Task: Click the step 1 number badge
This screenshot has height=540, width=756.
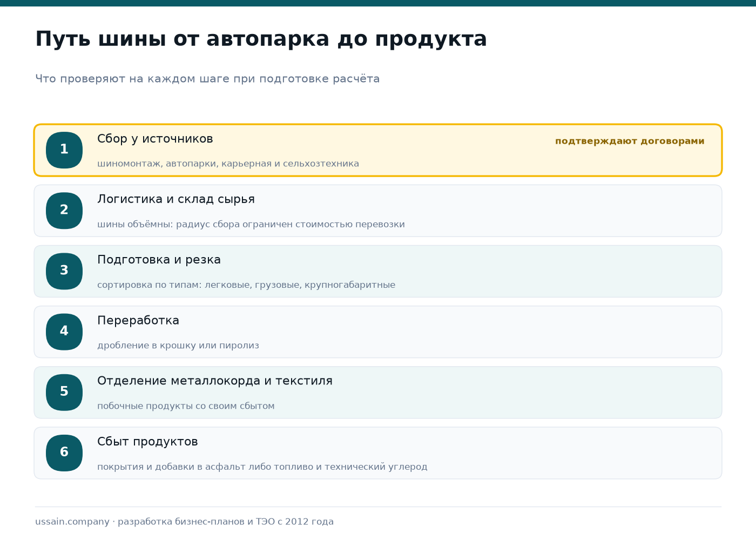Action: coord(64,150)
